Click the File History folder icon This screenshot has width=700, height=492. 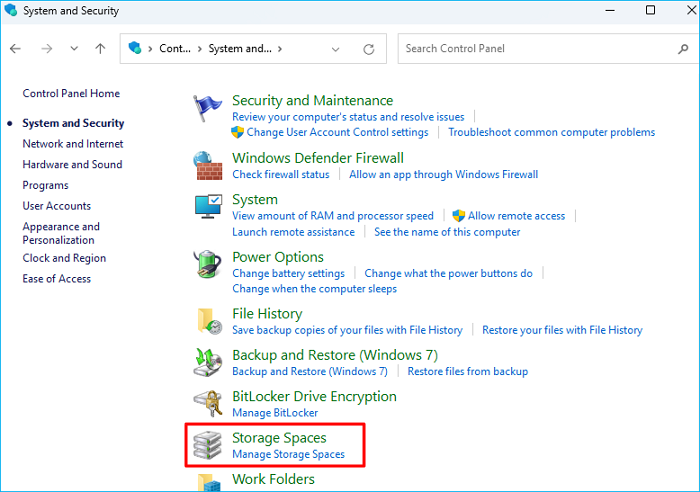pyautogui.click(x=207, y=321)
